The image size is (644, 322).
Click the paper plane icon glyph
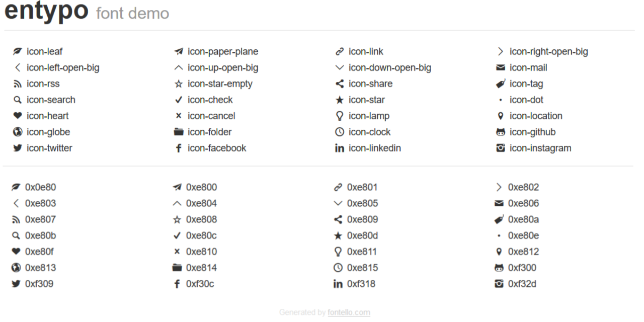pos(179,51)
